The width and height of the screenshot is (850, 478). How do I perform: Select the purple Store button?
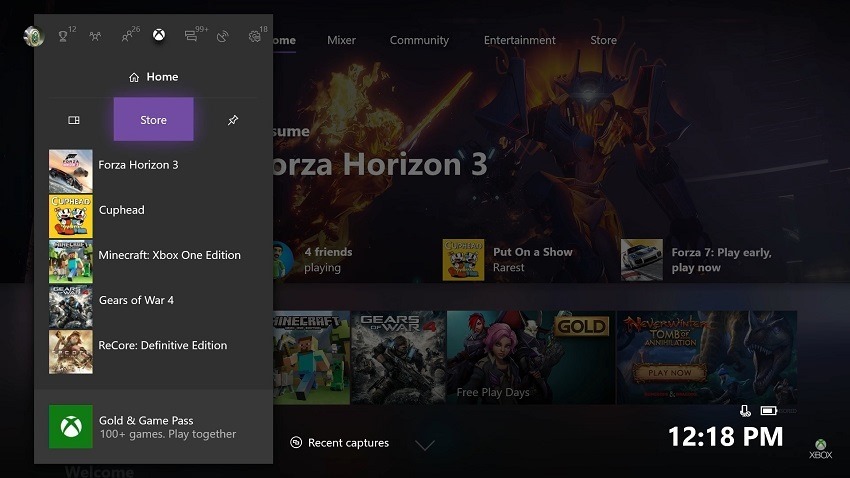pyautogui.click(x=153, y=119)
